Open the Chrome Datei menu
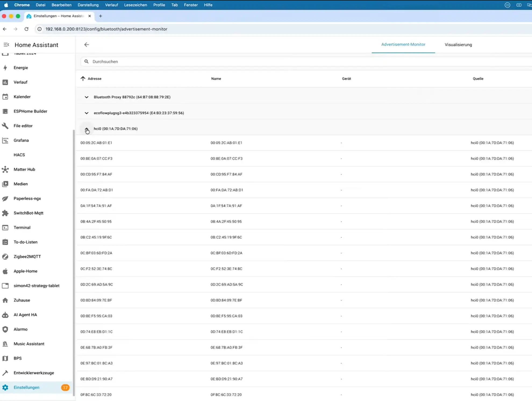 coord(40,5)
